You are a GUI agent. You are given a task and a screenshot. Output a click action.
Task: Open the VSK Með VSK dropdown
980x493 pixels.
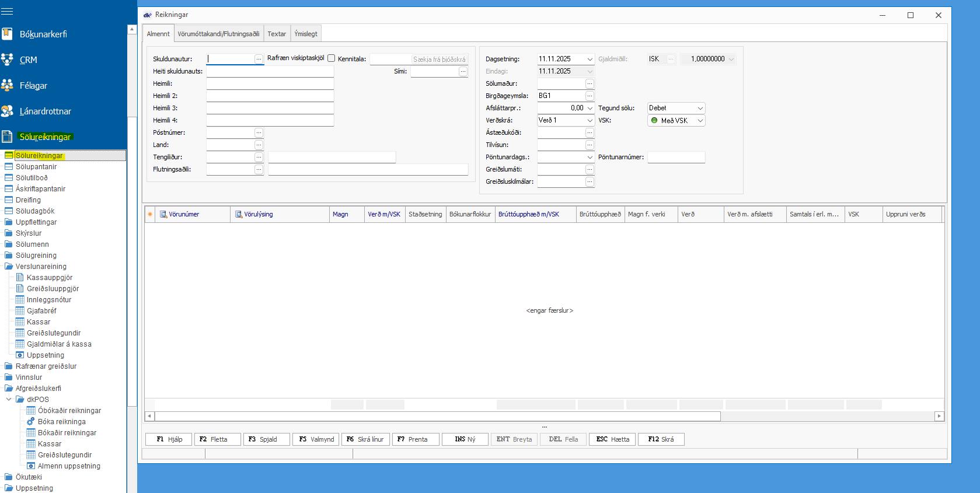point(700,120)
